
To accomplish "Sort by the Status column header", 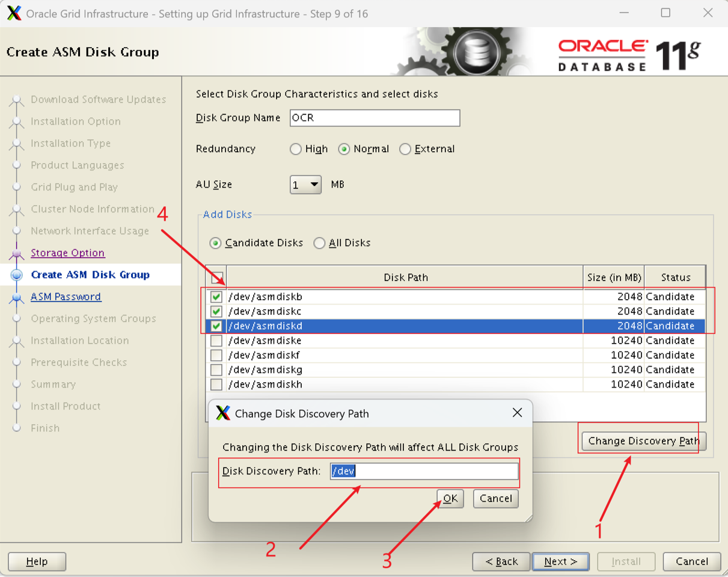I will pos(675,277).
